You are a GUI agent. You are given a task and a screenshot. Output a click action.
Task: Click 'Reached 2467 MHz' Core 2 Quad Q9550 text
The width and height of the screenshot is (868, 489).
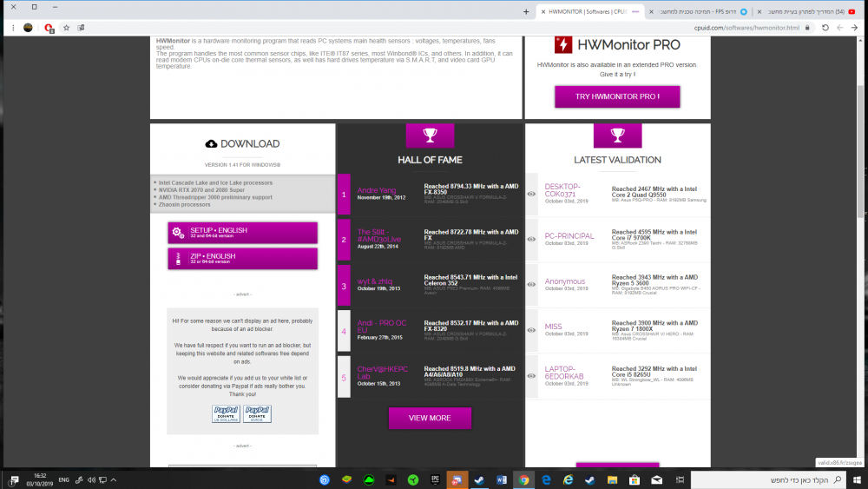pos(654,192)
